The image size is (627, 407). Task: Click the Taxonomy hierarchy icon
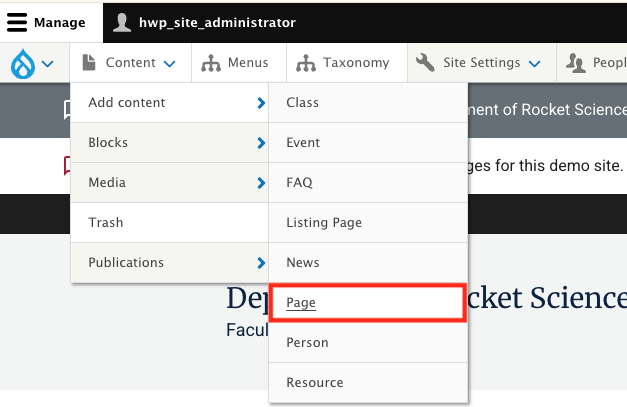(x=306, y=63)
